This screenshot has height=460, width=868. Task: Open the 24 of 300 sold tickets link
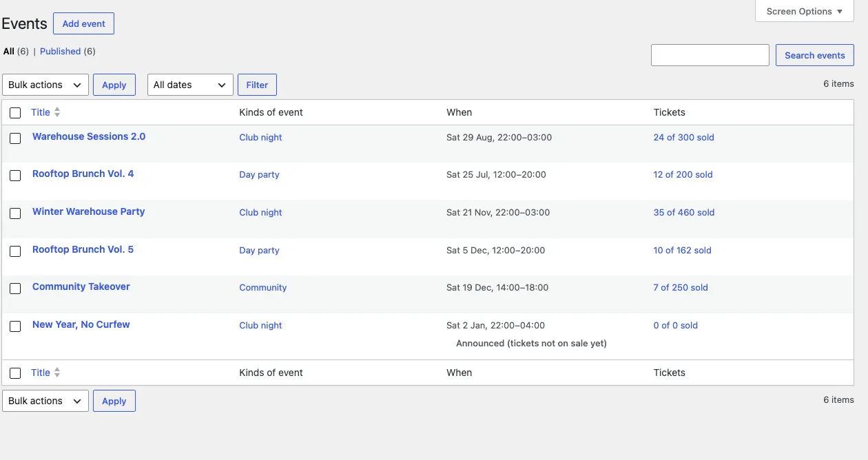point(684,137)
